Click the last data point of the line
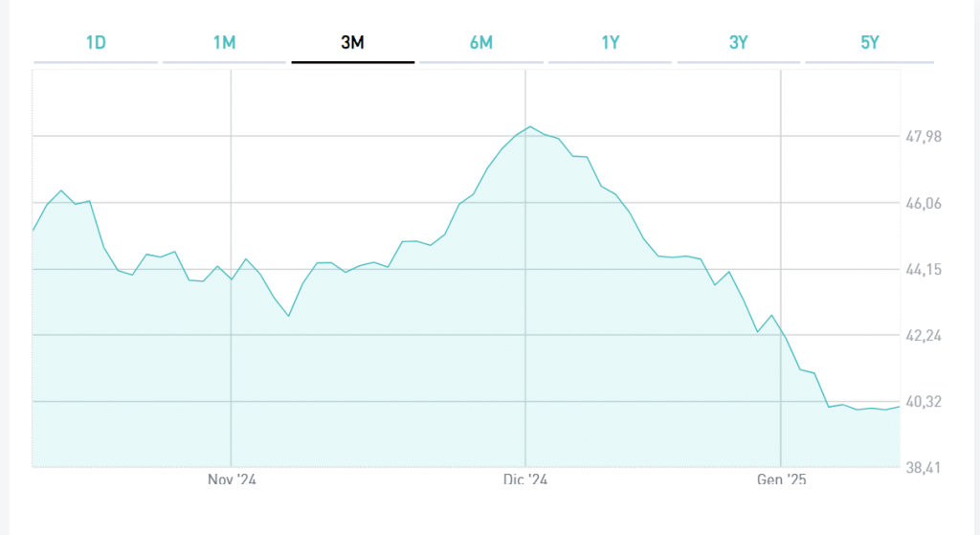 click(900, 407)
